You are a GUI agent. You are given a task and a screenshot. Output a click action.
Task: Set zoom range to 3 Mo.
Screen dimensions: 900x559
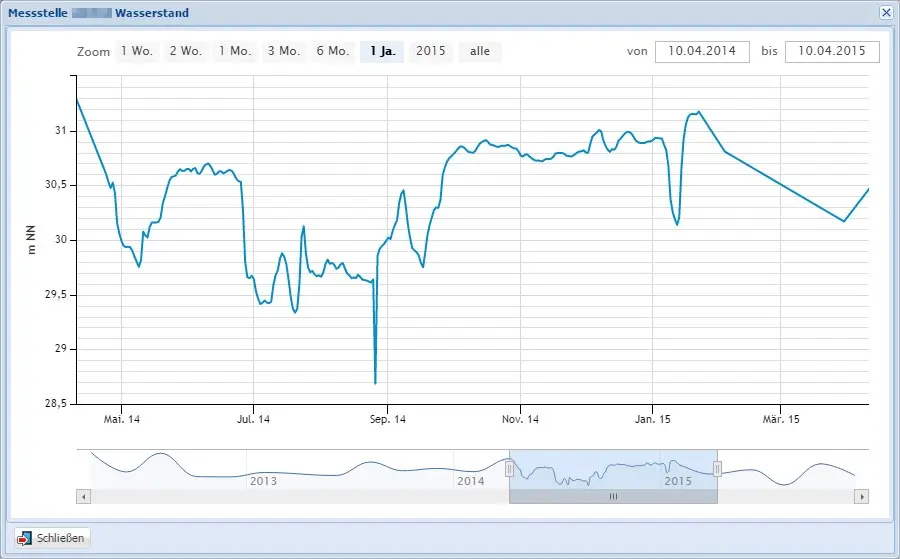(x=284, y=52)
